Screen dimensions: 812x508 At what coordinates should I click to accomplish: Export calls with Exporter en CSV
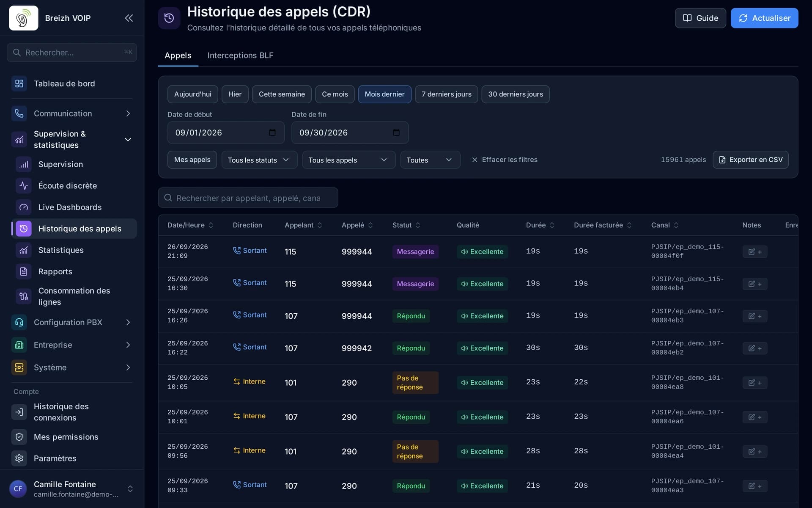(750, 160)
